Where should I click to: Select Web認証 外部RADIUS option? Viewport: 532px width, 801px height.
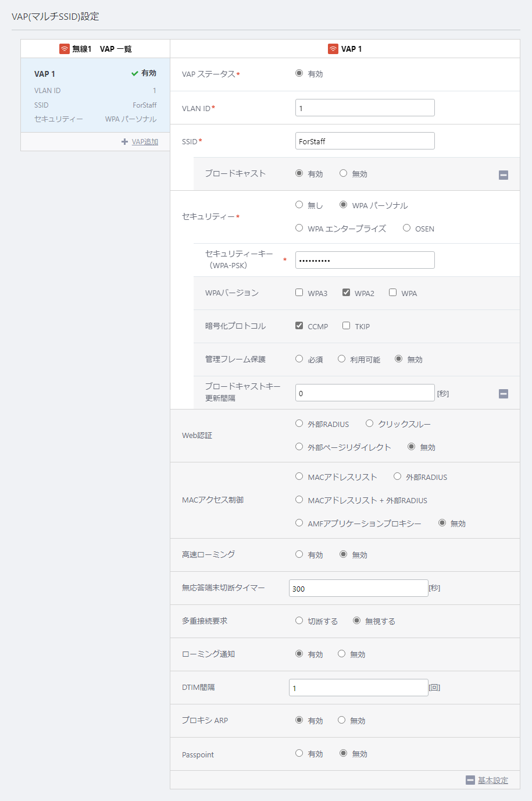(x=299, y=423)
